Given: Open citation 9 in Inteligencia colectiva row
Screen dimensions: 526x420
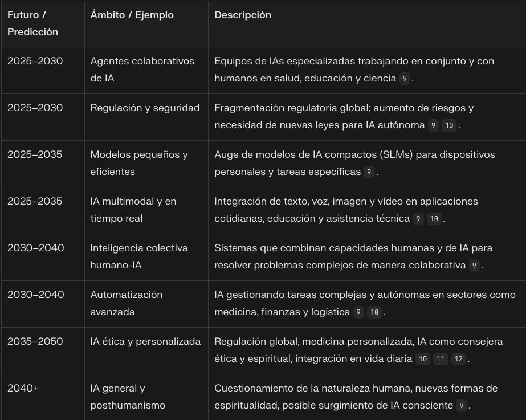Looking at the screenshot, I should pyautogui.click(x=474, y=266).
